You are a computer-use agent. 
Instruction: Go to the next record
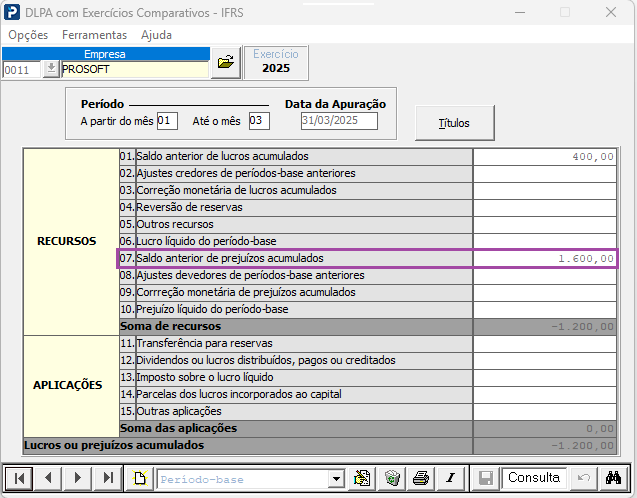78,478
